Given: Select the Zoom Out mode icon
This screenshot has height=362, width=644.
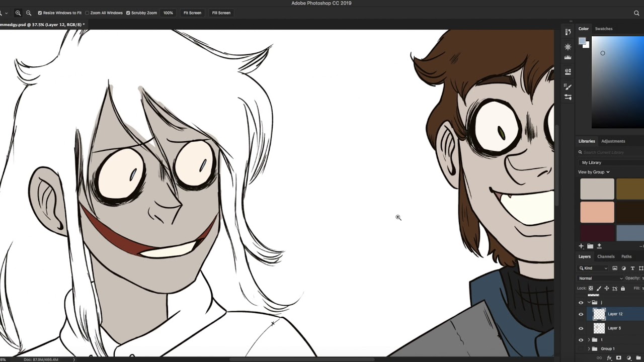Looking at the screenshot, I should [29, 13].
